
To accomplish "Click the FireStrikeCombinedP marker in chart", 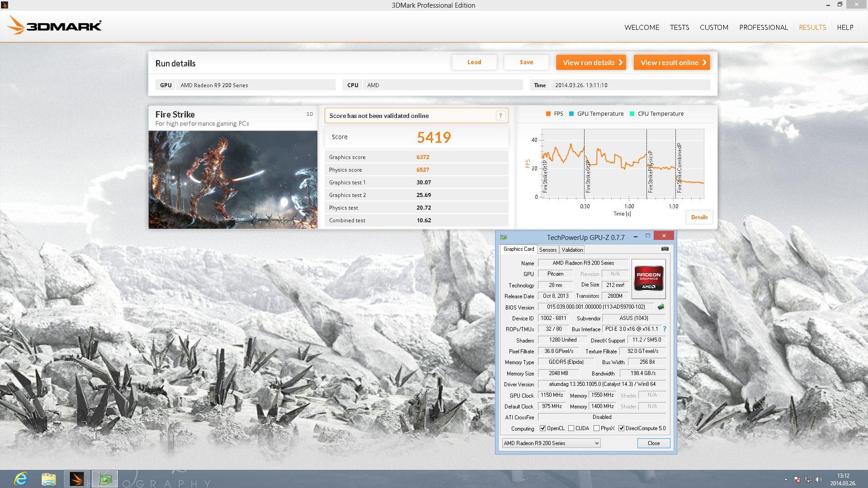I will pos(679,168).
